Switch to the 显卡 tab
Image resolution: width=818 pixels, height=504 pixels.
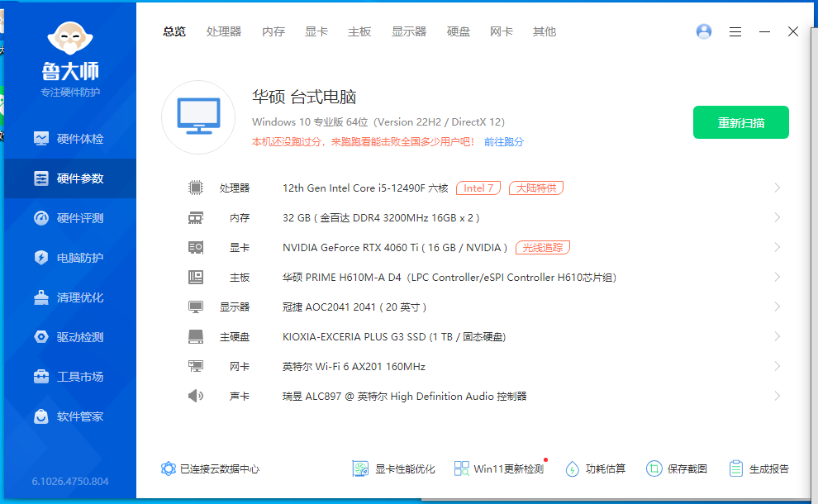316,32
